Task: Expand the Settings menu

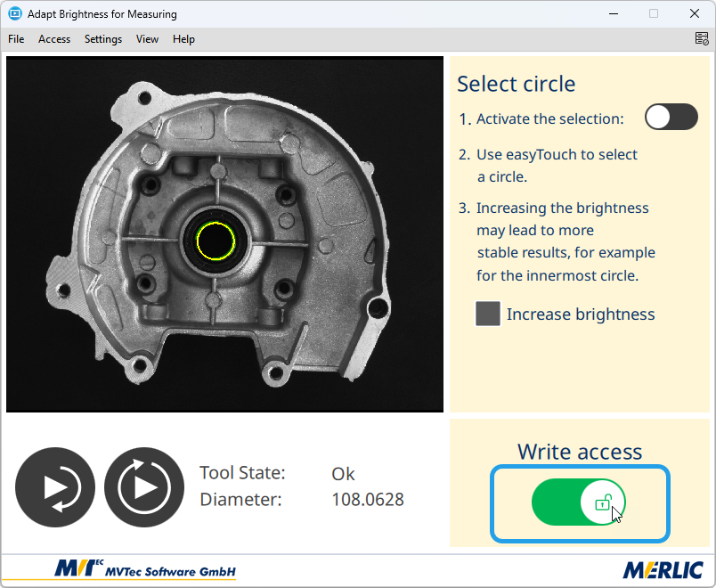Action: point(103,39)
